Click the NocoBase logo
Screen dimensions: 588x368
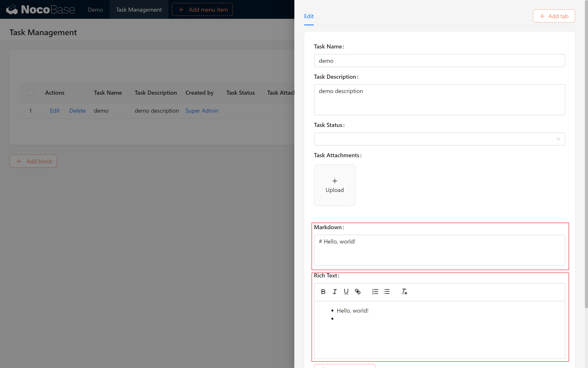41,9
